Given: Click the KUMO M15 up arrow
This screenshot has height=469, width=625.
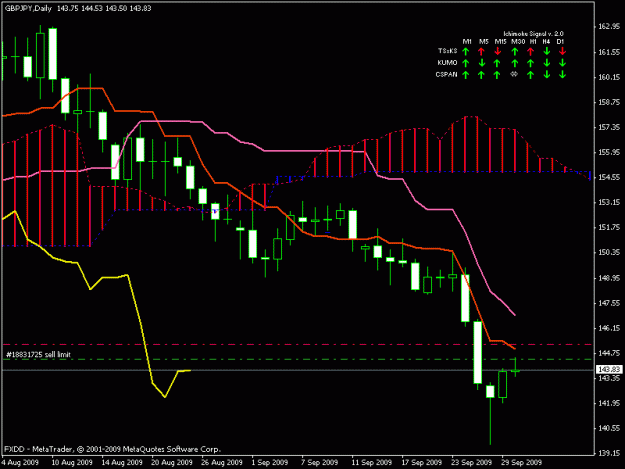Looking at the screenshot, I should [x=497, y=63].
